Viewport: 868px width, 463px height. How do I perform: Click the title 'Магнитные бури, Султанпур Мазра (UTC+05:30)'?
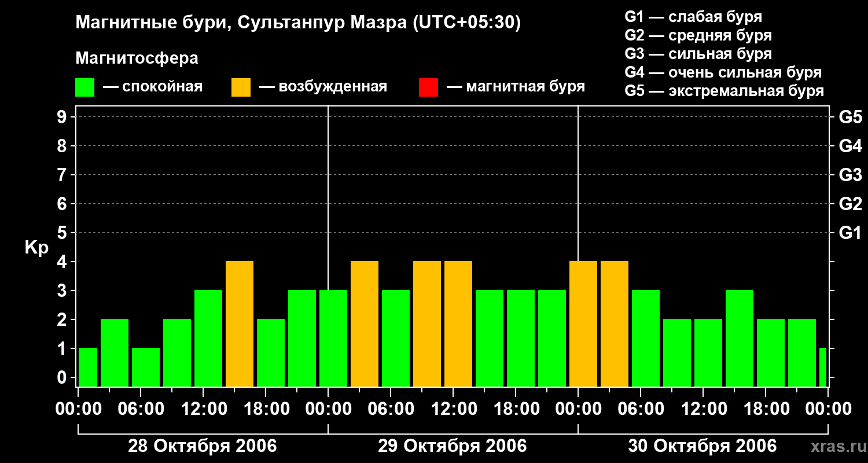click(x=299, y=23)
